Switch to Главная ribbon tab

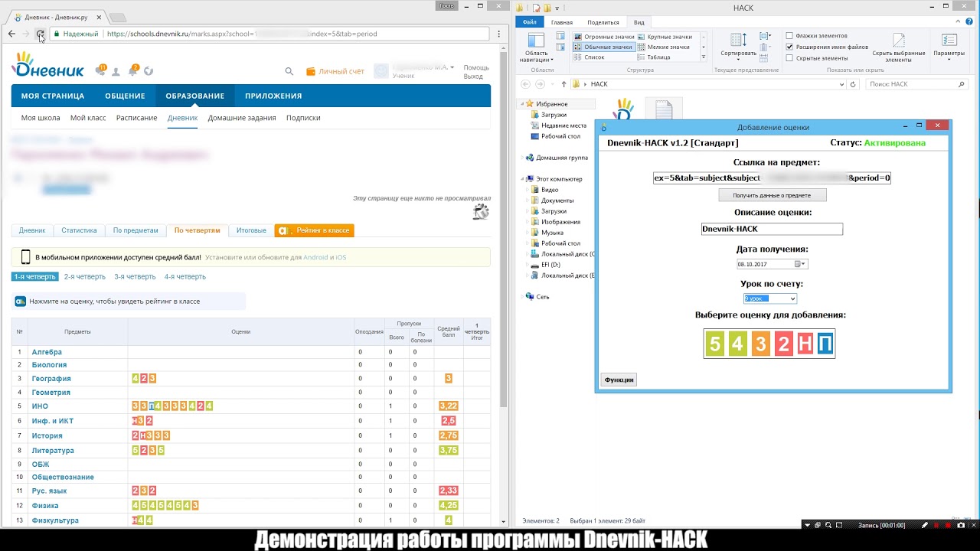pos(562,22)
